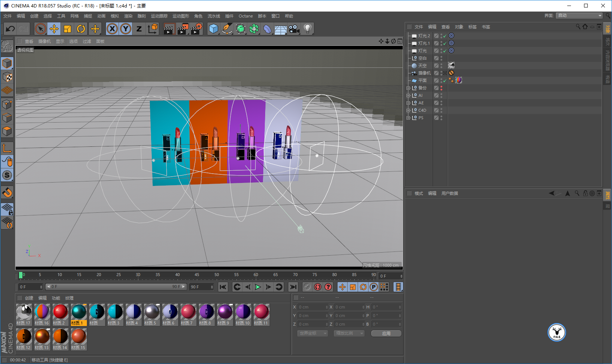
Task: Select the Live Selection tool
Action: [41, 29]
